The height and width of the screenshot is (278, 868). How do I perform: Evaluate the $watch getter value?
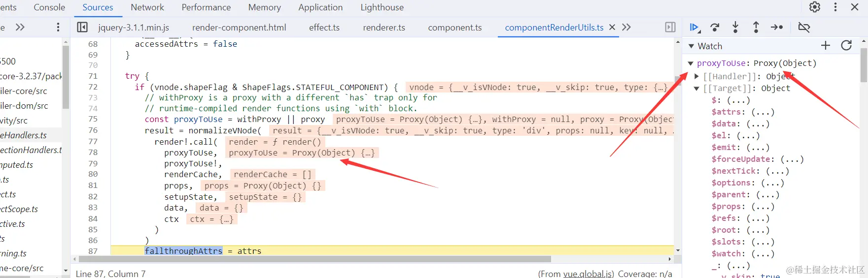[x=763, y=254]
